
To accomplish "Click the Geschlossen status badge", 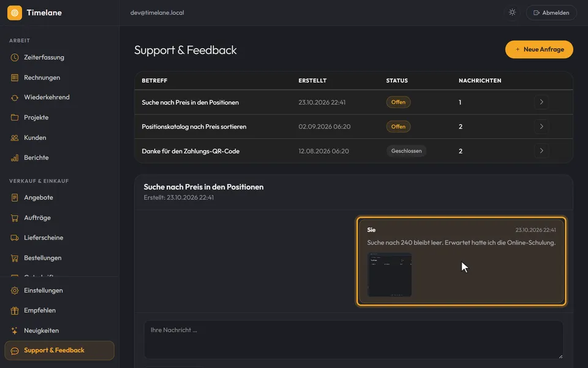I will coord(406,151).
